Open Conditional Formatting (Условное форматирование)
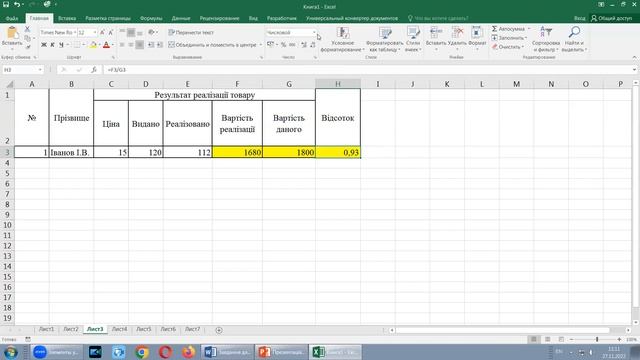 coord(342,39)
